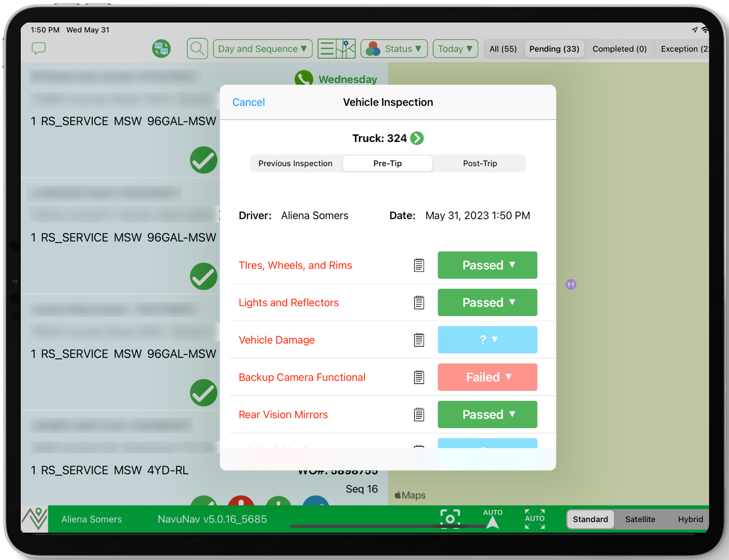Tap the green phone call icon
The height and width of the screenshot is (560, 729).
[x=304, y=78]
